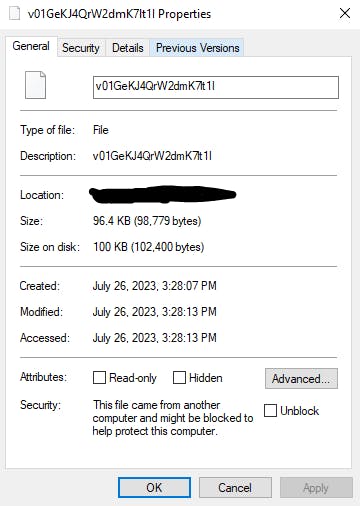This screenshot has width=360, height=506.
Task: Open the Details tab
Action: pos(128,48)
